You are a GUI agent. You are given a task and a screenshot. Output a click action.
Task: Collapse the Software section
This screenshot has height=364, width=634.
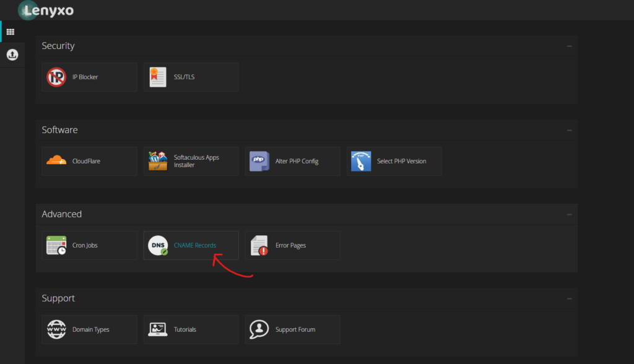[x=570, y=130]
